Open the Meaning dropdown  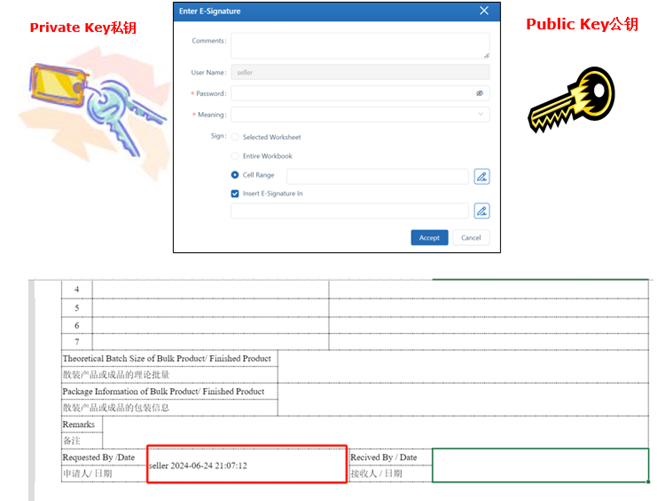point(360,114)
